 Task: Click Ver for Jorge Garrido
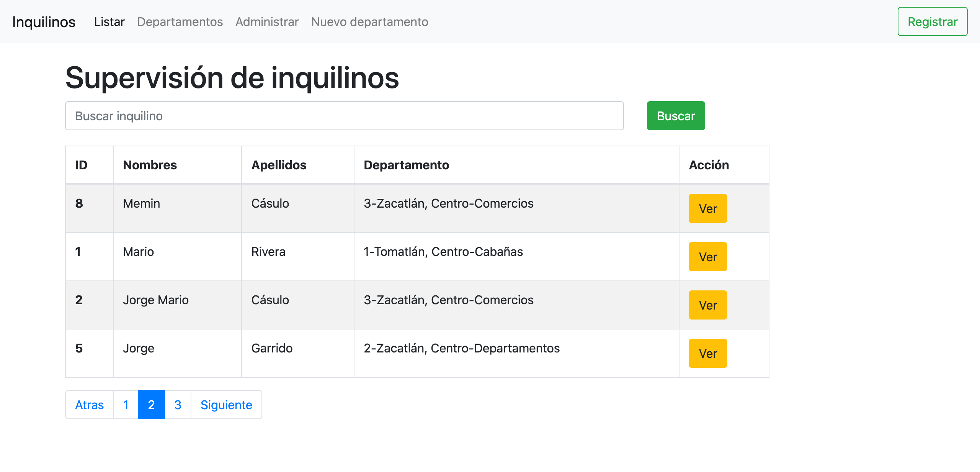(708, 353)
